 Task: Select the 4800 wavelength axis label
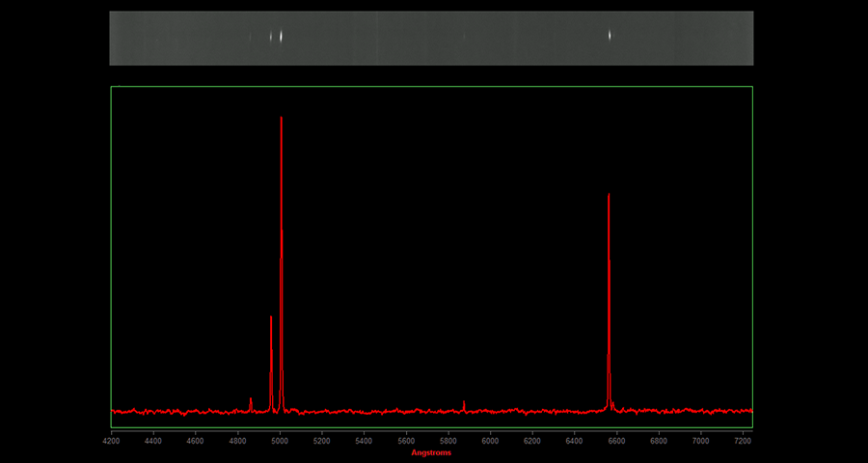[x=237, y=441]
